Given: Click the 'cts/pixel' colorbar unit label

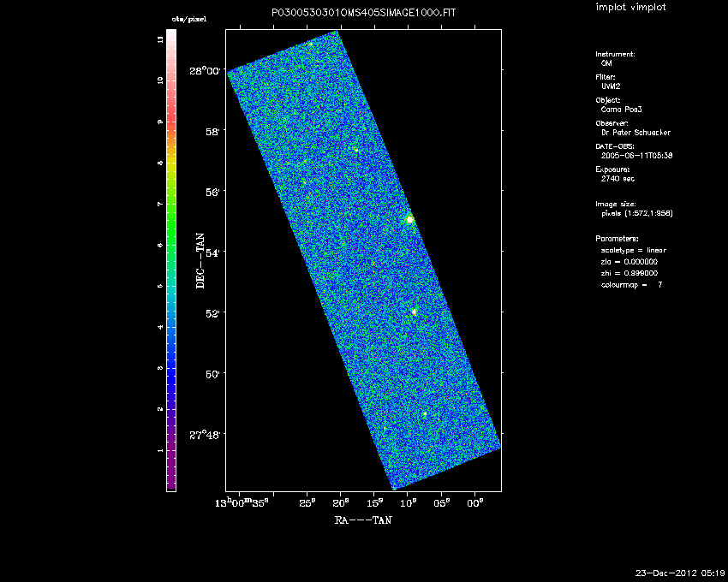Looking at the screenshot, I should coord(189,20).
